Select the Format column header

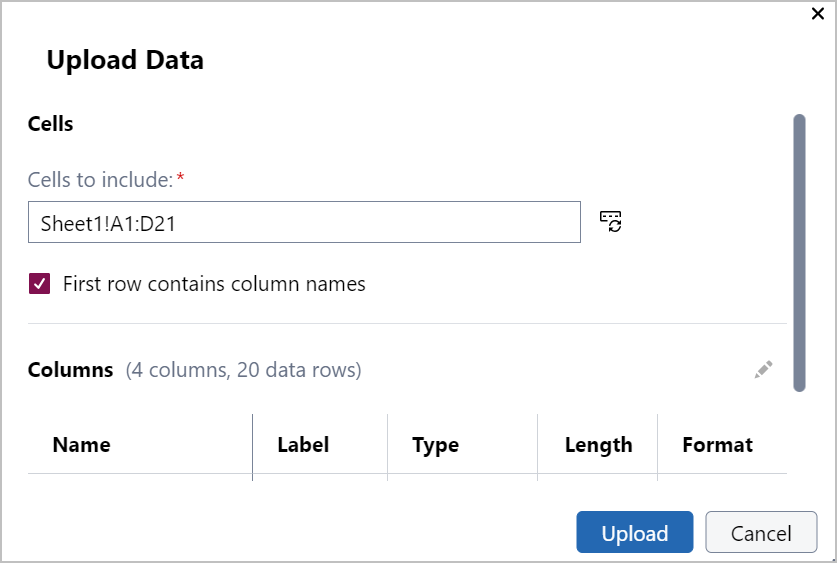coord(717,445)
